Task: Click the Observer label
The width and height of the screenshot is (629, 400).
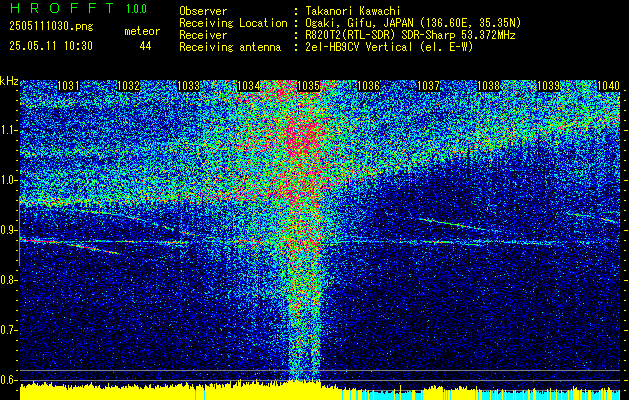Action: coord(203,11)
